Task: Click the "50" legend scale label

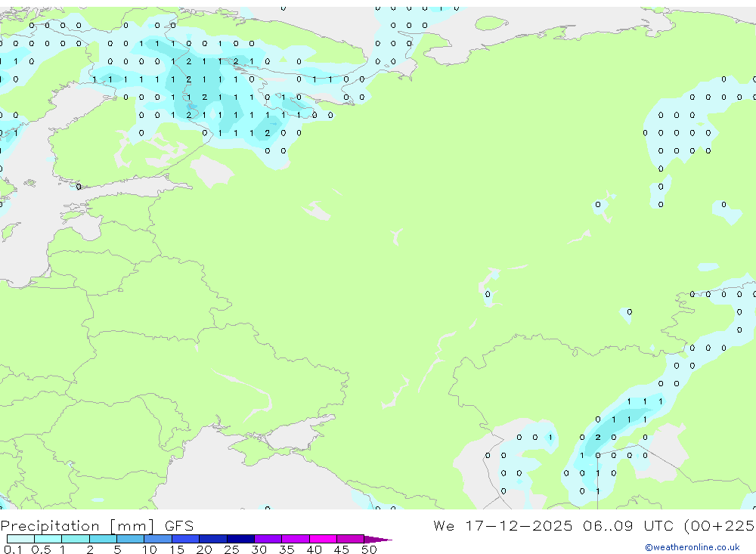Action: pyautogui.click(x=369, y=549)
